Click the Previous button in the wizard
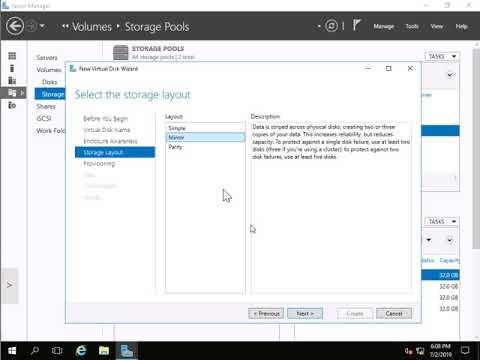Screen dimensions: 480x360 pyautogui.click(x=266, y=314)
